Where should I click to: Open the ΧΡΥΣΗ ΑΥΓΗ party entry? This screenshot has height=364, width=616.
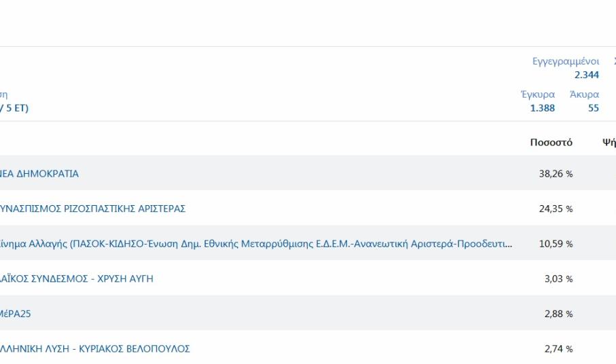coord(77,279)
